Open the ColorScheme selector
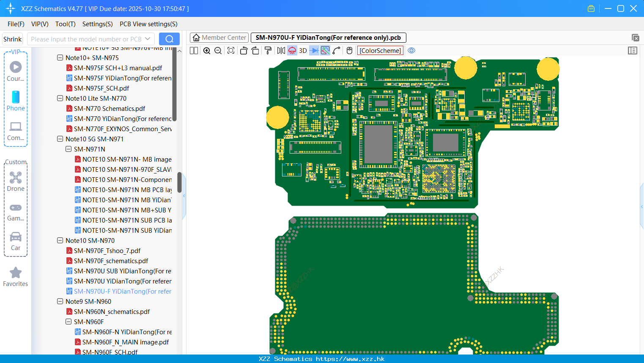 [380, 51]
